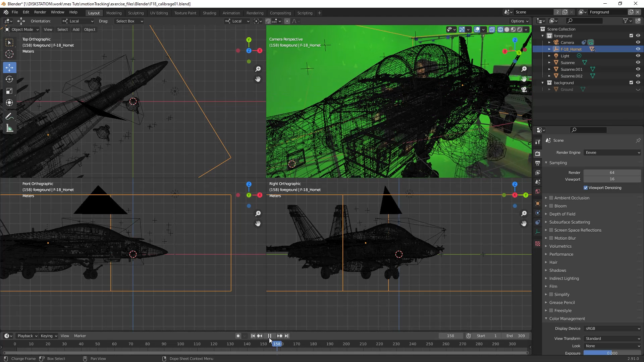Screen dimensions: 644x362
Task: Click pan hand icon in Front Orthographic viewport
Action: point(258,224)
